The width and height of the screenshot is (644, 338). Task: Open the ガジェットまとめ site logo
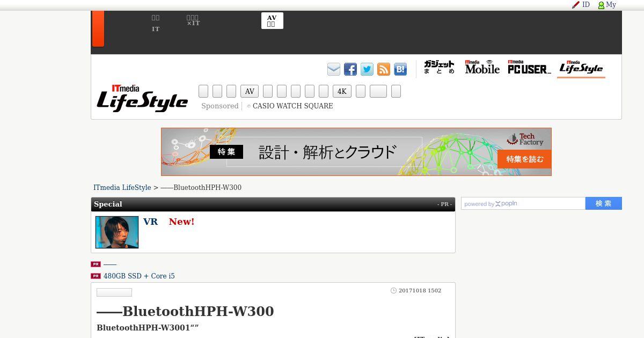click(439, 67)
